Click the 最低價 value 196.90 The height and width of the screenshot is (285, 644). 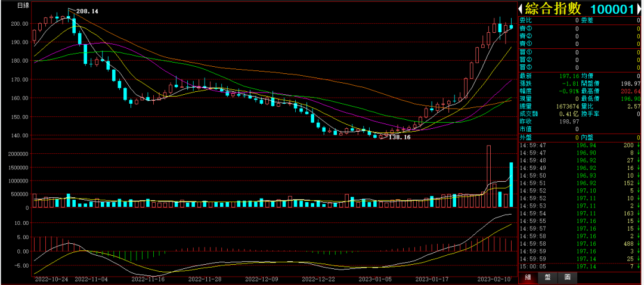[630, 98]
